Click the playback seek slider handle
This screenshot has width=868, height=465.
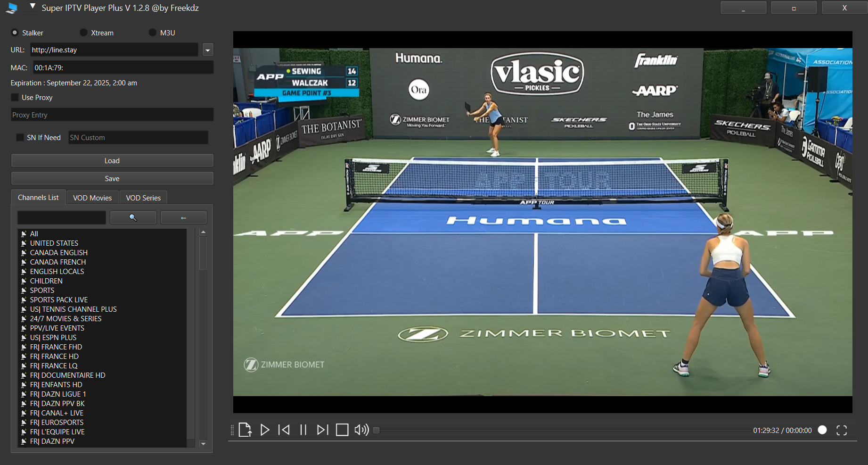point(376,430)
